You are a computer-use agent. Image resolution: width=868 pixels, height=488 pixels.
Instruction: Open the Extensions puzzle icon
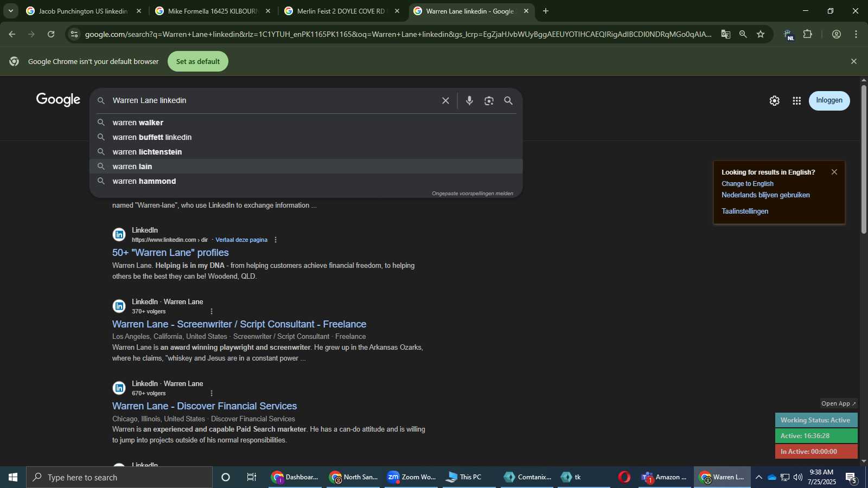(x=808, y=34)
